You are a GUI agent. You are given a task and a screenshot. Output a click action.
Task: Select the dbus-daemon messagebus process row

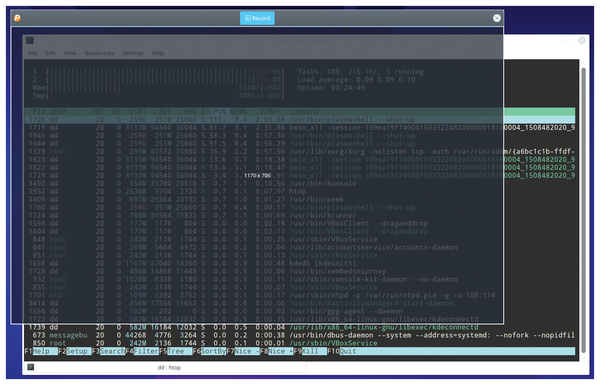pos(300,335)
